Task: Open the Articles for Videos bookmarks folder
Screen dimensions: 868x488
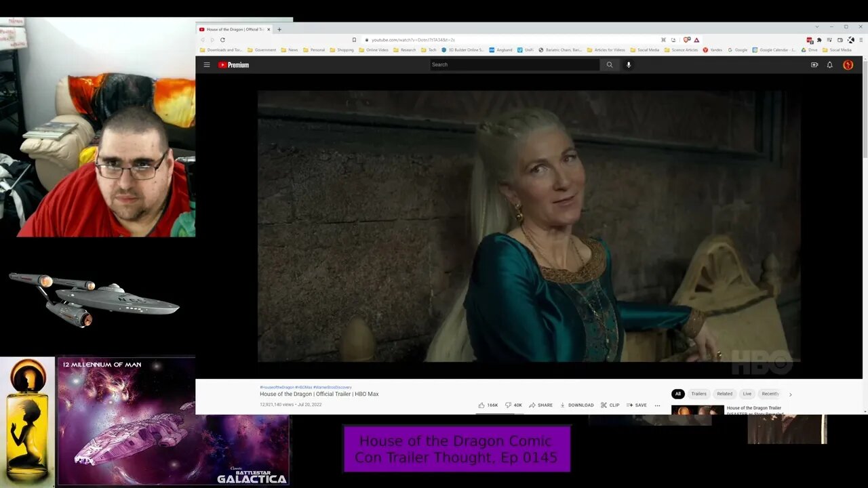Action: tap(606, 50)
